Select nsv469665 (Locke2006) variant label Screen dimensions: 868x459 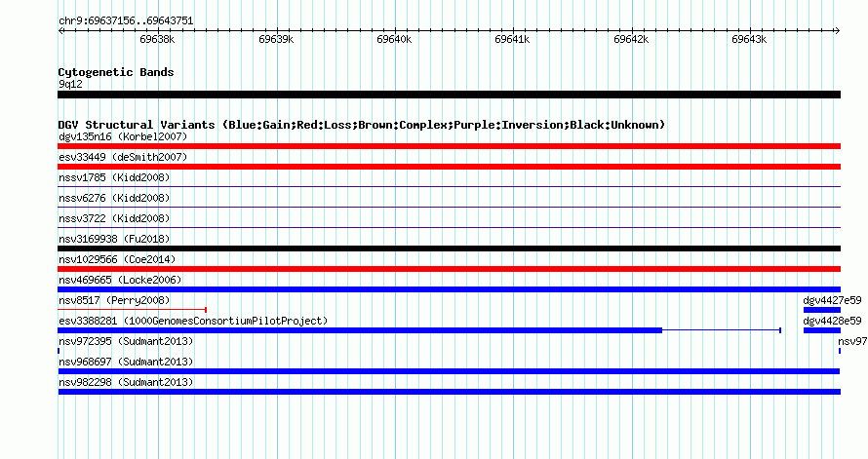(120, 280)
